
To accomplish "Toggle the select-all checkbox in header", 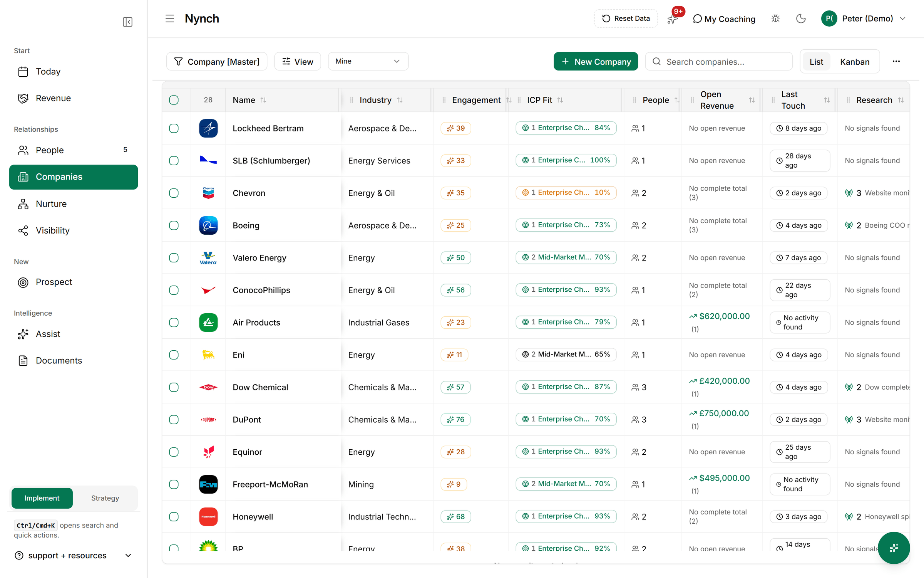I will [174, 100].
